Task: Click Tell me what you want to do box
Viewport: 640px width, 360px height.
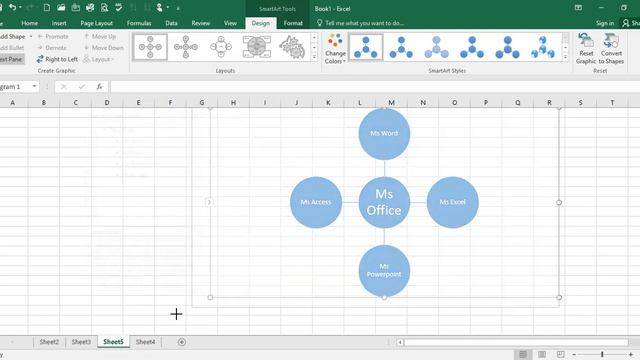Action: (361, 23)
